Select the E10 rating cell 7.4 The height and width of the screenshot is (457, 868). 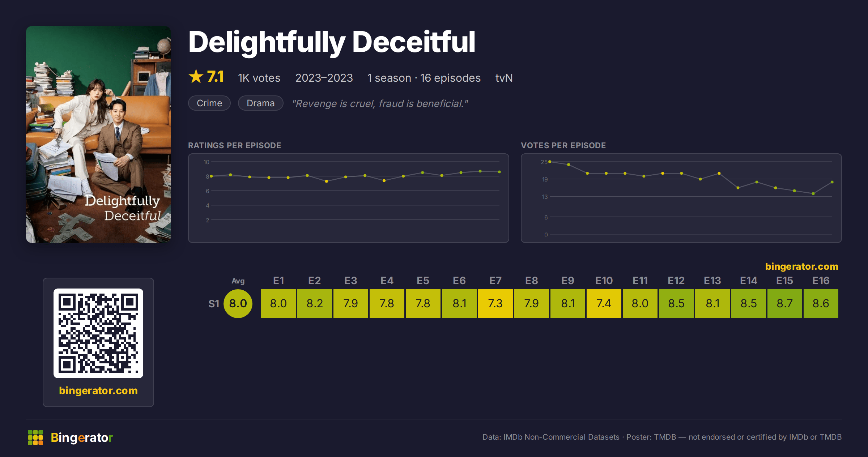[604, 304]
